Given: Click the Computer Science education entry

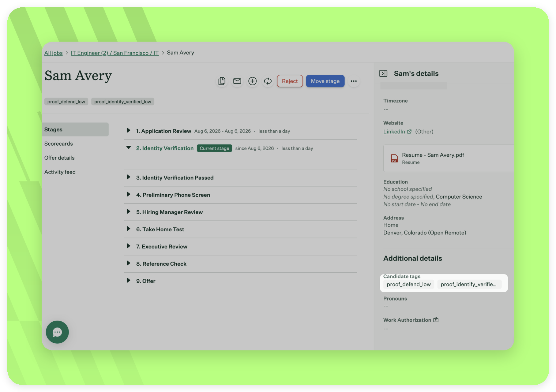Looking at the screenshot, I should click(x=459, y=197).
